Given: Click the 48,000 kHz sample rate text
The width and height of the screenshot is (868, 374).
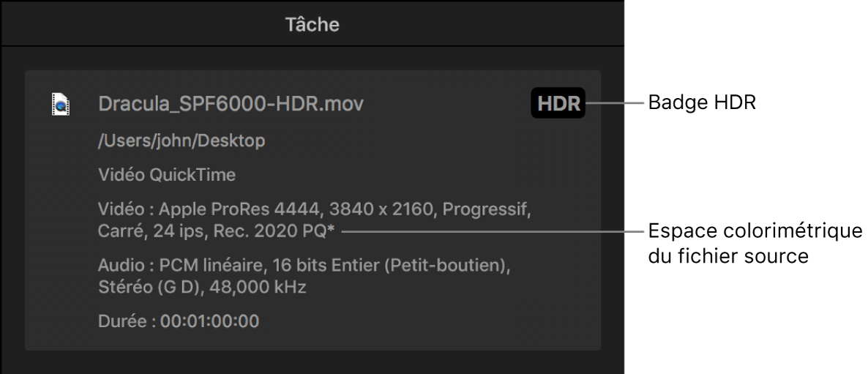Looking at the screenshot, I should tap(257, 287).
